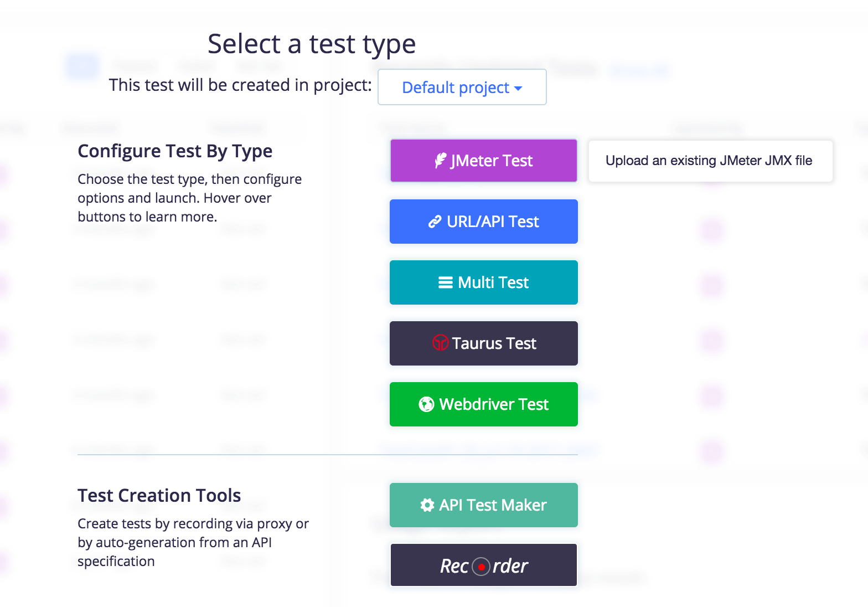Pick the Multi Test label
Viewport: 868px width, 607px height.
[493, 282]
